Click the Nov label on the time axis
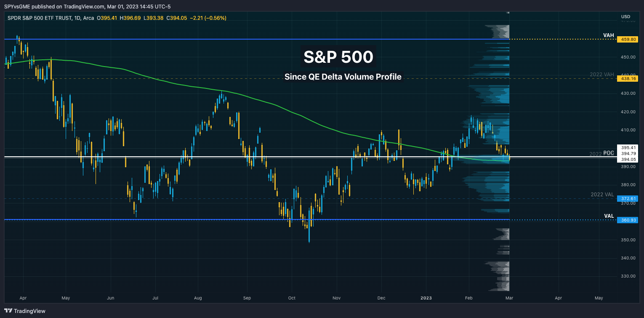Screen dimensions: 644x318 pyautogui.click(x=337, y=298)
